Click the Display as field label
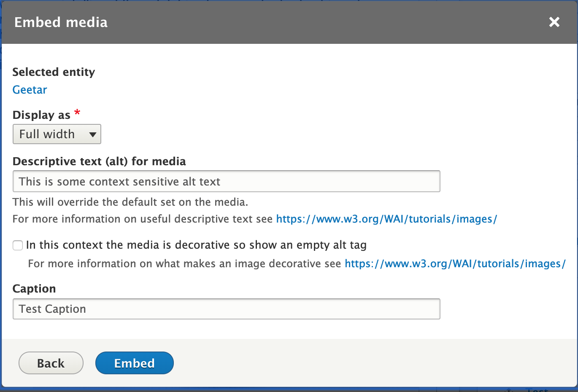The width and height of the screenshot is (578, 392). coord(41,115)
